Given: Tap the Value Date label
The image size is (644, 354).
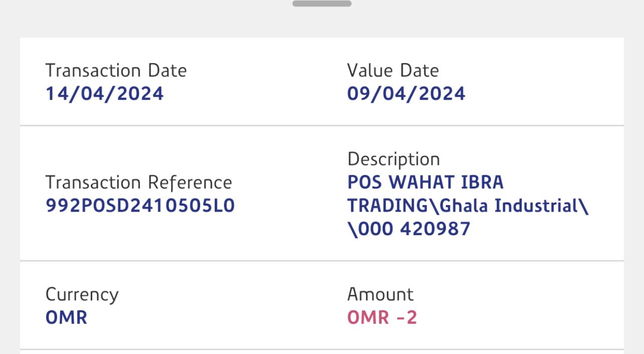Looking at the screenshot, I should coord(393,71).
